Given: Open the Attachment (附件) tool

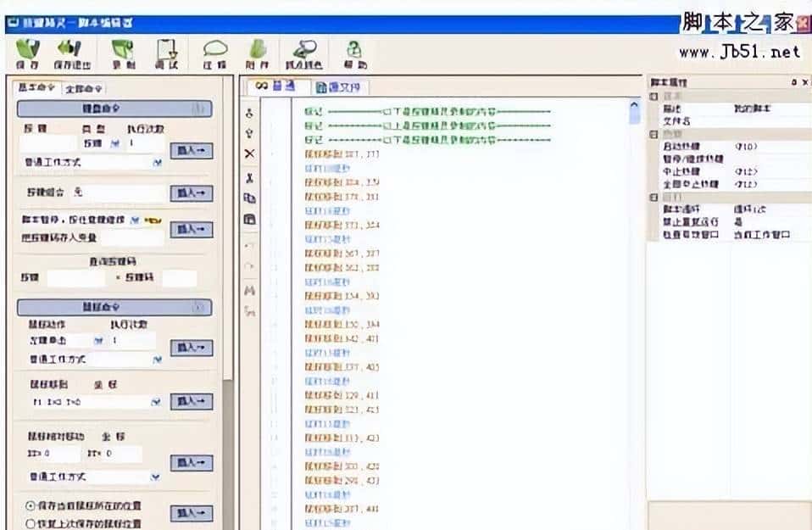Looking at the screenshot, I should tap(259, 53).
